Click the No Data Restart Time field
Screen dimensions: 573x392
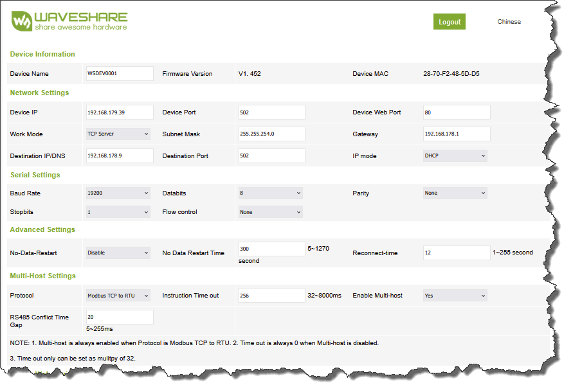pyautogui.click(x=271, y=249)
